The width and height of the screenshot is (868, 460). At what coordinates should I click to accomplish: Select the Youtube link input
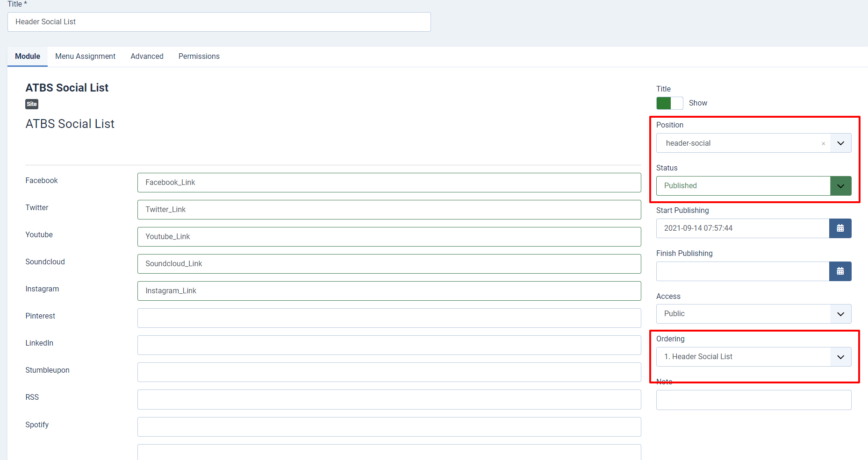(x=389, y=237)
